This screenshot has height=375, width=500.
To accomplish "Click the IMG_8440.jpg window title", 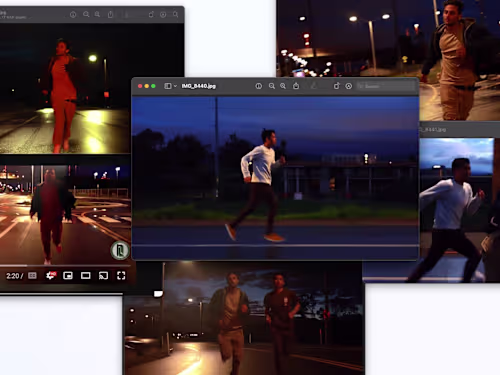I will (199, 86).
